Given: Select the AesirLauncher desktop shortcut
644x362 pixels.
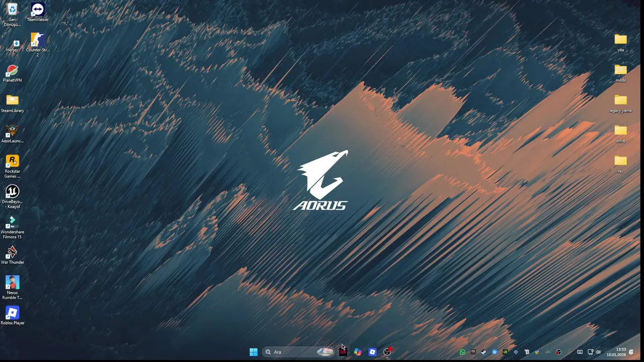Looking at the screenshot, I should [x=12, y=134].
